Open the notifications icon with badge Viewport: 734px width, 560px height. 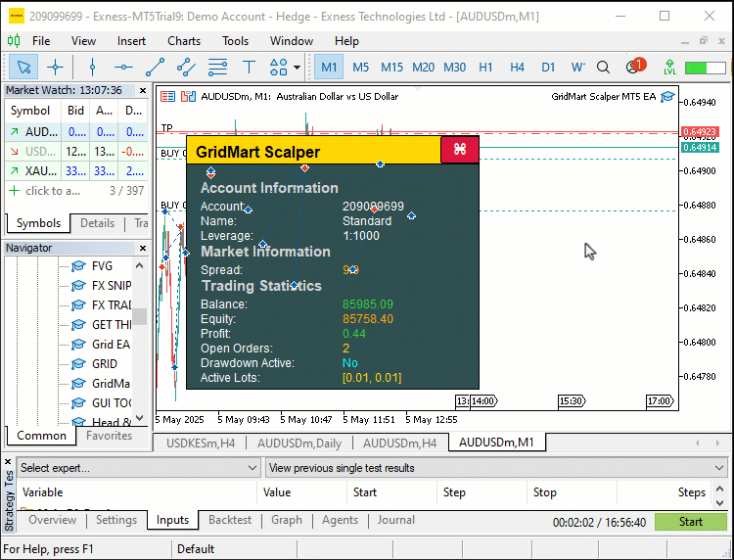click(635, 67)
